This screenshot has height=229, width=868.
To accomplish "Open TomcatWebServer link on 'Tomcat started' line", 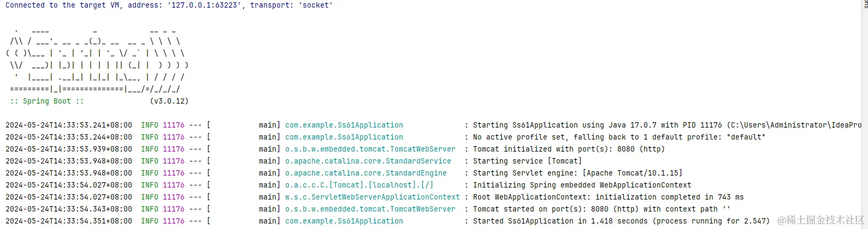I will pos(370,209).
